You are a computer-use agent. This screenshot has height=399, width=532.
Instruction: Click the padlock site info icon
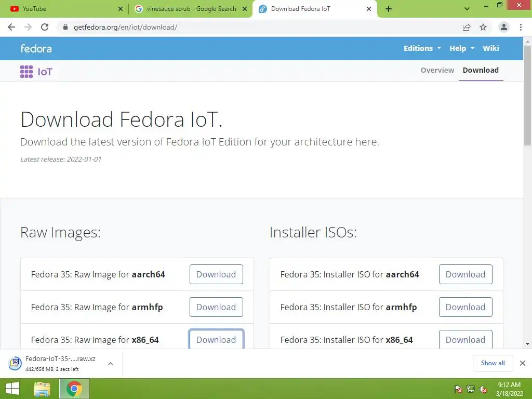click(x=65, y=27)
